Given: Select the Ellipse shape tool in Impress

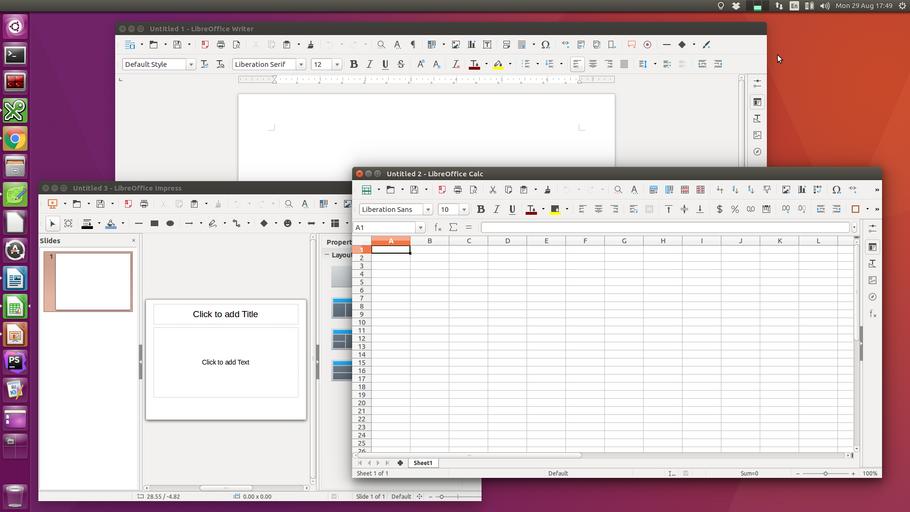Looking at the screenshot, I should click(x=170, y=223).
